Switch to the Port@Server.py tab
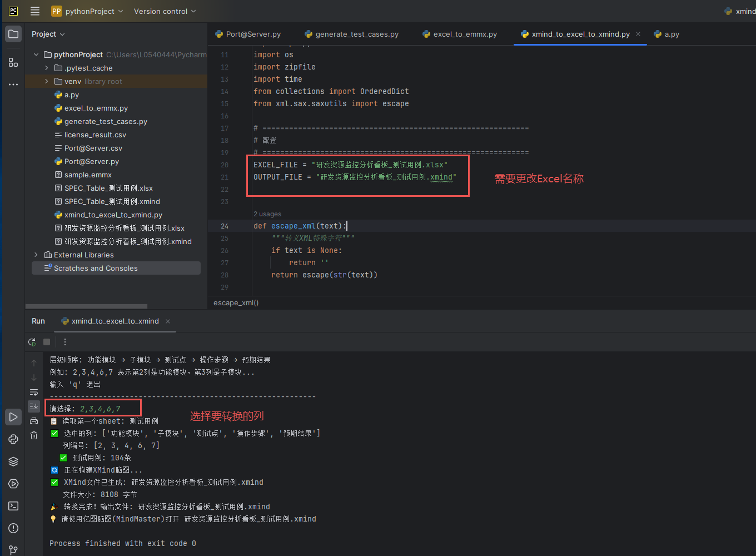The image size is (756, 556). [x=248, y=34]
